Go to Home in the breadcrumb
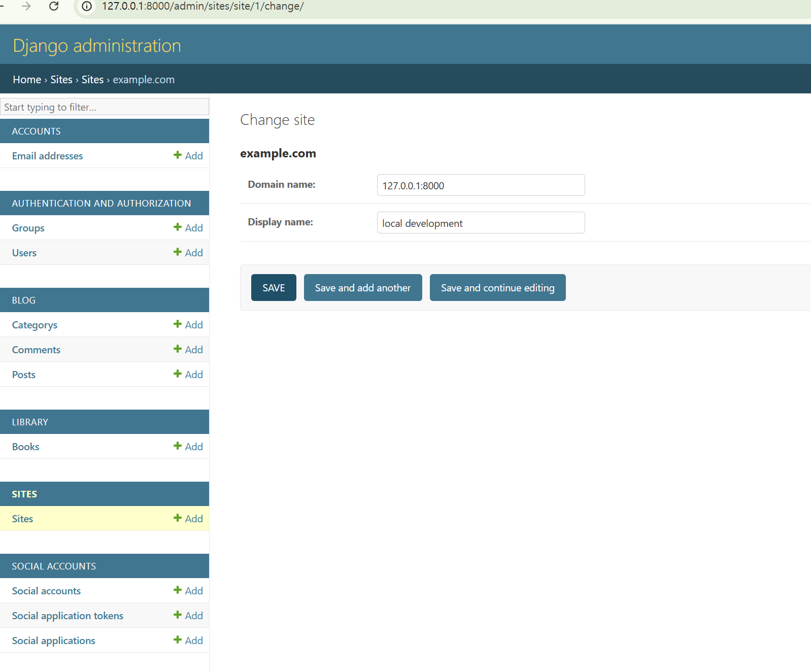This screenshot has width=811, height=672. pos(27,80)
